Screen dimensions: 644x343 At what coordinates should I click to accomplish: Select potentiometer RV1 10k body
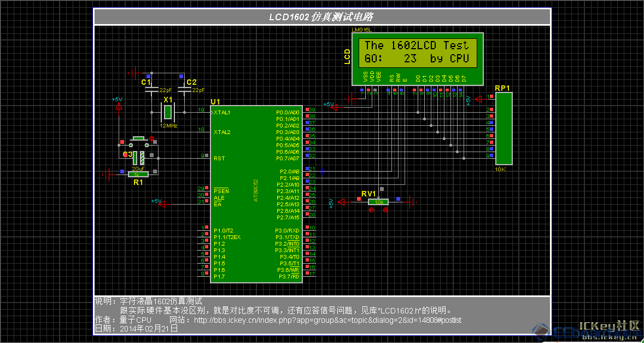click(x=378, y=202)
